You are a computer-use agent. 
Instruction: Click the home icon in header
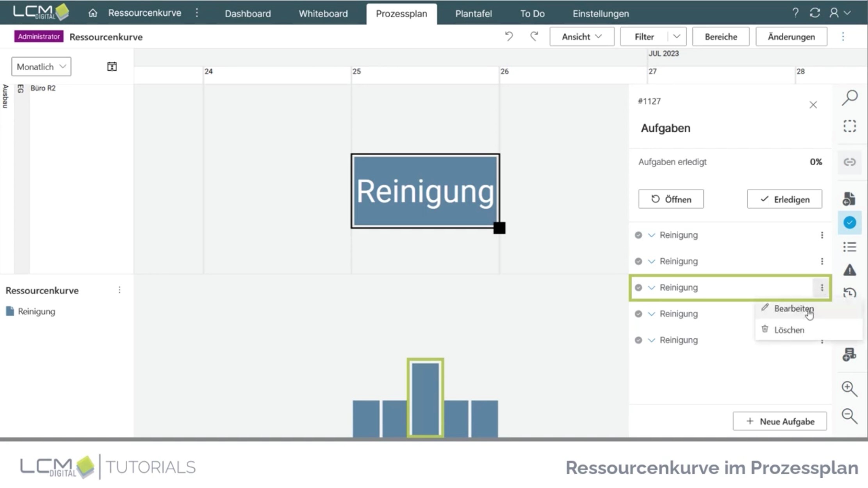click(93, 13)
